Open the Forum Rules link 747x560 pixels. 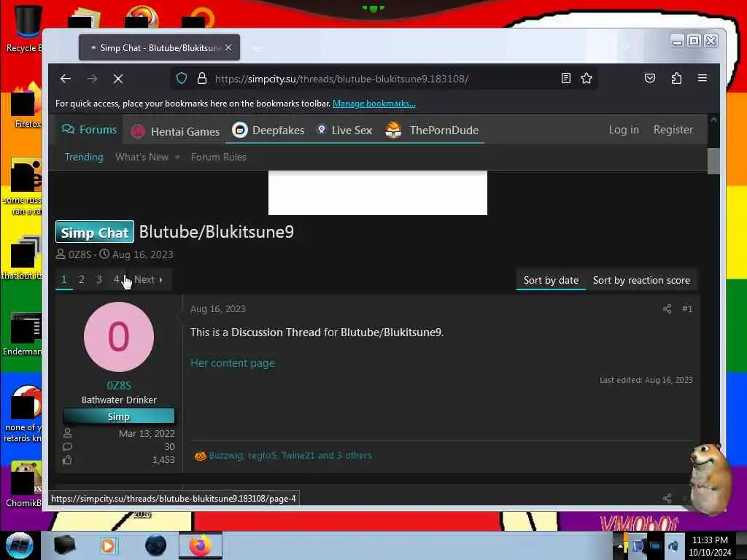click(219, 157)
